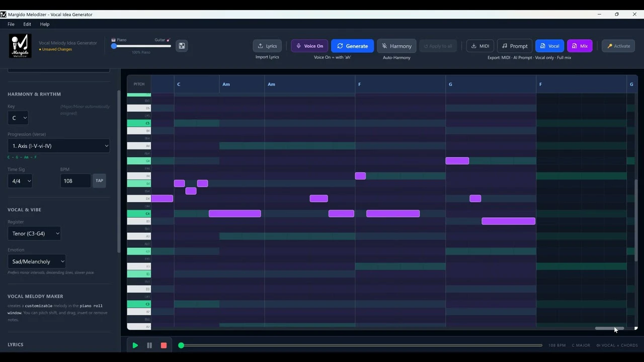Click the long C4 note under Am chord

[x=235, y=214]
